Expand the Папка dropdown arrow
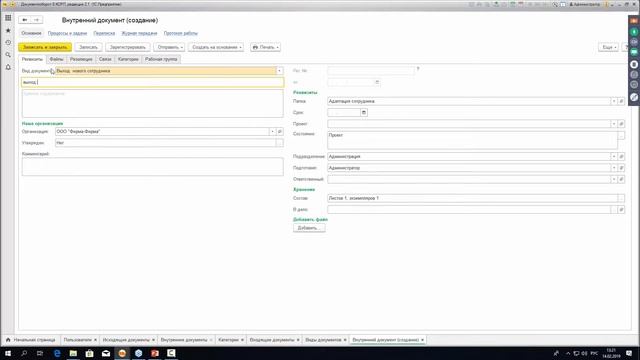The width and height of the screenshot is (640, 360). coord(613,101)
